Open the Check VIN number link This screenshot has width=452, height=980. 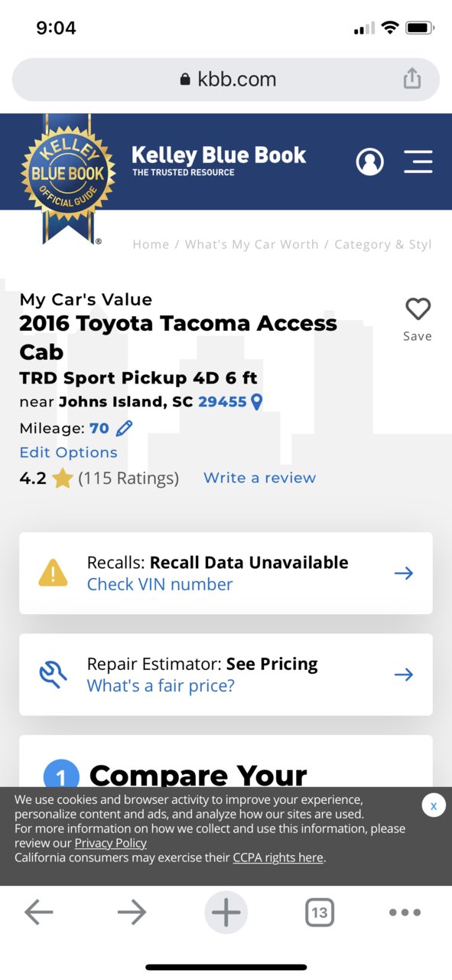(160, 584)
